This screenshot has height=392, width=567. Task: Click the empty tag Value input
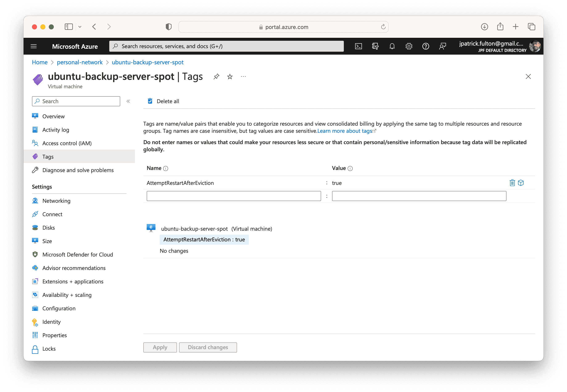(419, 196)
